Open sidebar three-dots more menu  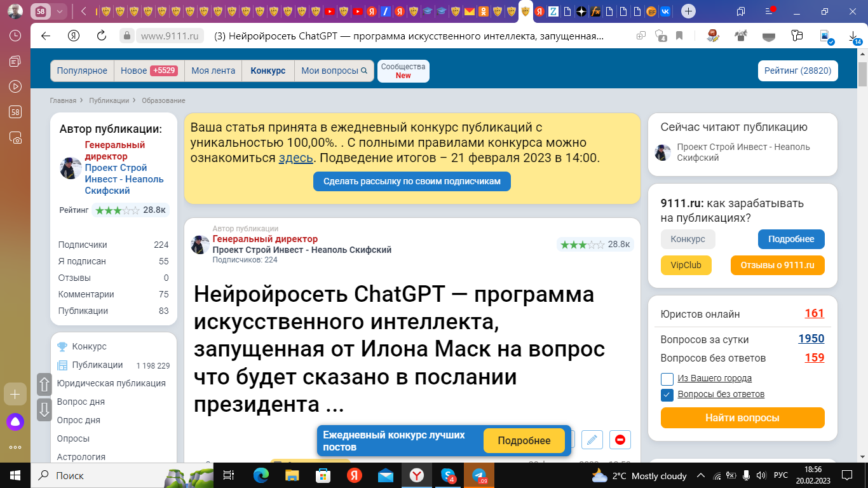15,447
